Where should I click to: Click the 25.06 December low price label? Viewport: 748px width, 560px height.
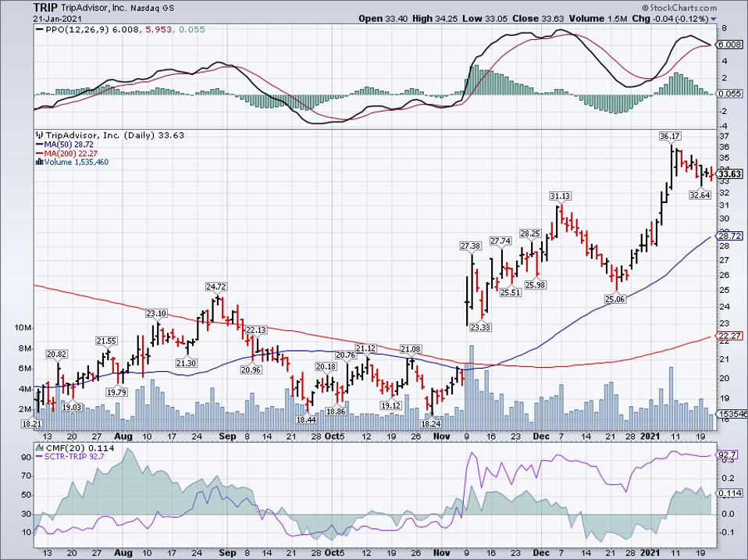(x=615, y=298)
